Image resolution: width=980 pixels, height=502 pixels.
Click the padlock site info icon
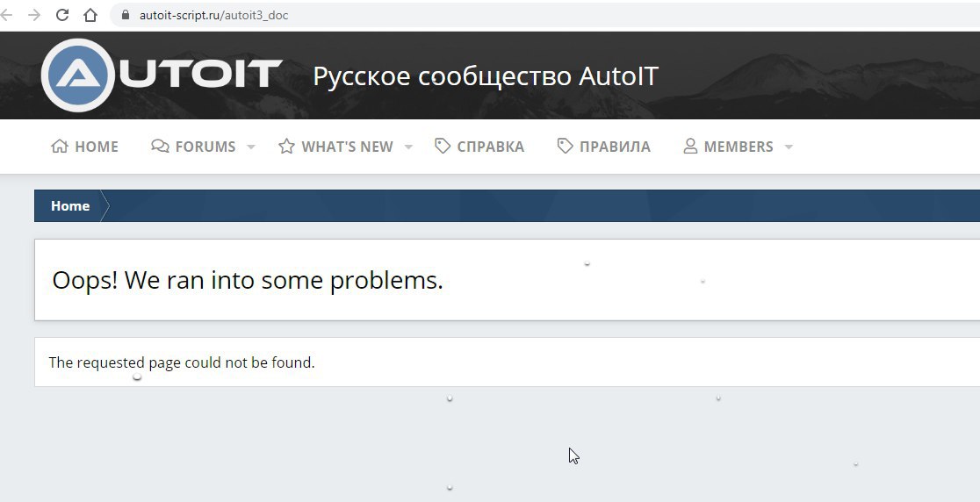(x=125, y=15)
